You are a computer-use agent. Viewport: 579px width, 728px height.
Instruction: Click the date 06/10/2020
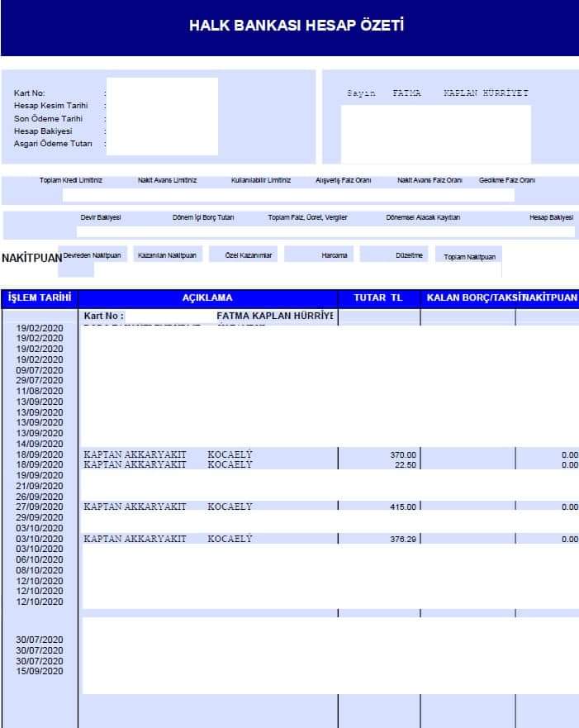40,559
